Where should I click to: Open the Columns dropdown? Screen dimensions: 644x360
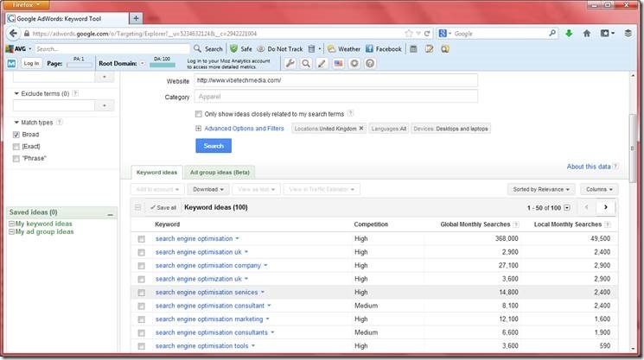(x=600, y=189)
